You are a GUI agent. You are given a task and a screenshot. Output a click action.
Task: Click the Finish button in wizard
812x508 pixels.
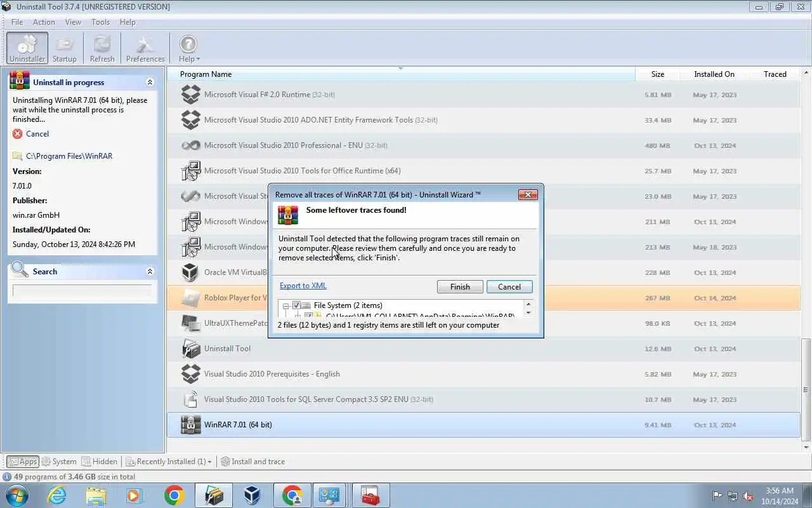point(460,287)
